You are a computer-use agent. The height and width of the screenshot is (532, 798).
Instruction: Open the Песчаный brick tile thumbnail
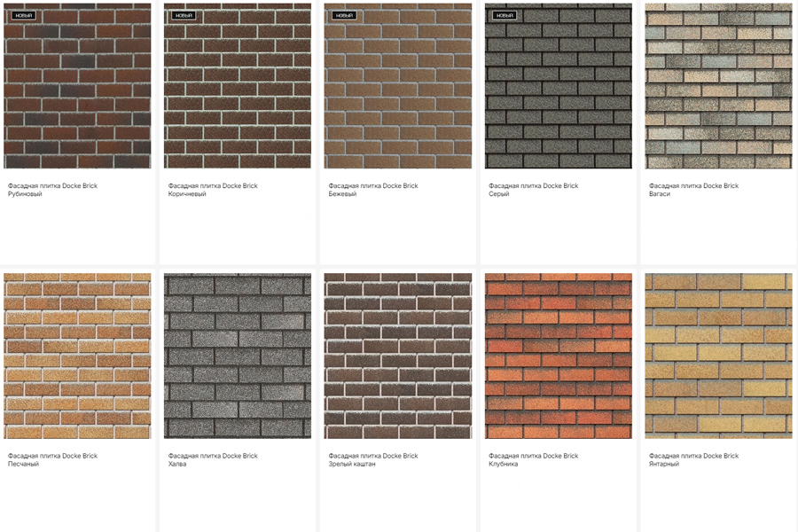click(77, 356)
